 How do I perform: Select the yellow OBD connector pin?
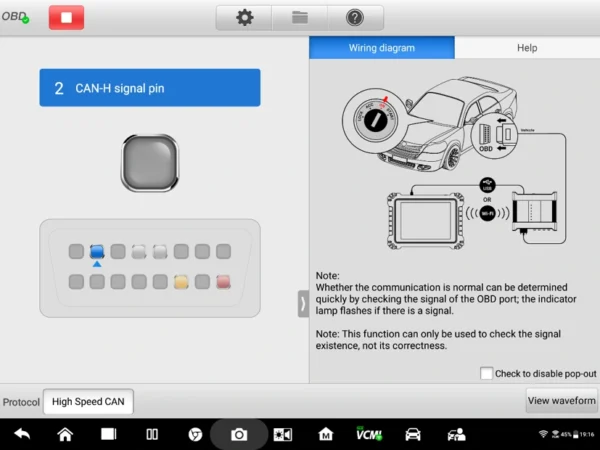(x=182, y=282)
